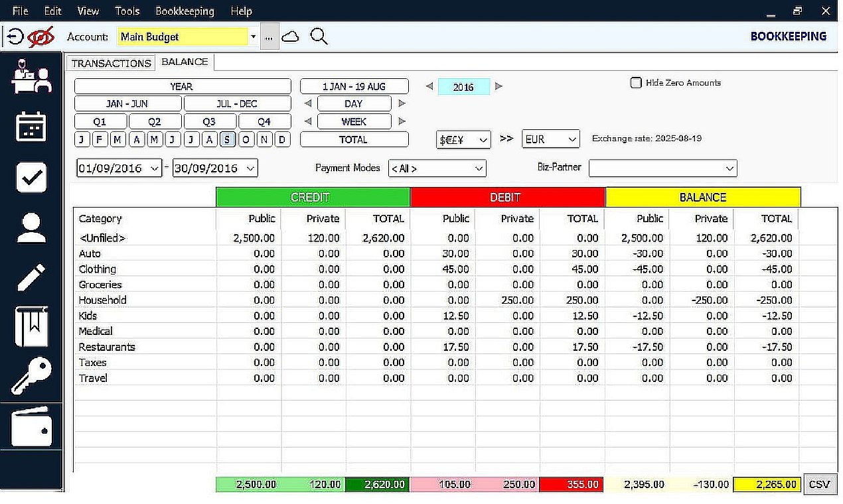Open the wallet icon in the sidebar

tap(31, 426)
